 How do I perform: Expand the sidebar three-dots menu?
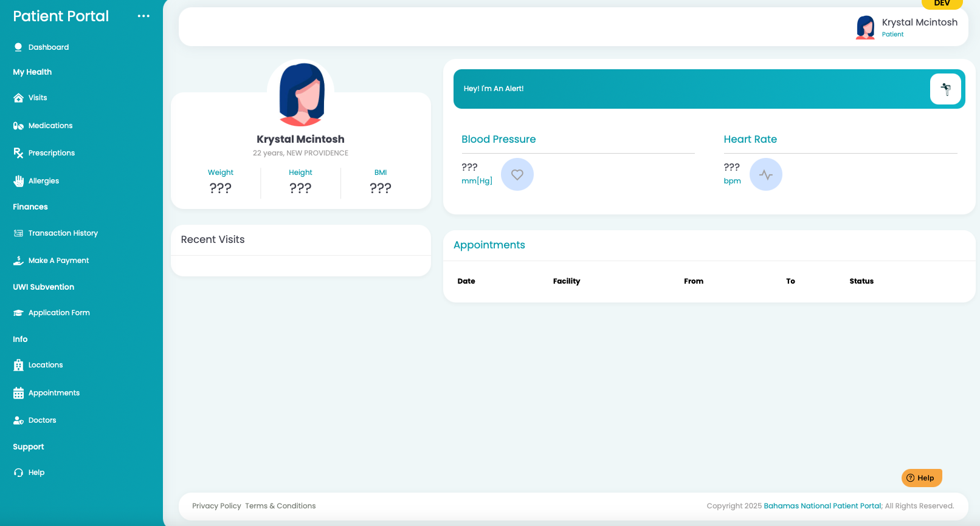pyautogui.click(x=143, y=16)
